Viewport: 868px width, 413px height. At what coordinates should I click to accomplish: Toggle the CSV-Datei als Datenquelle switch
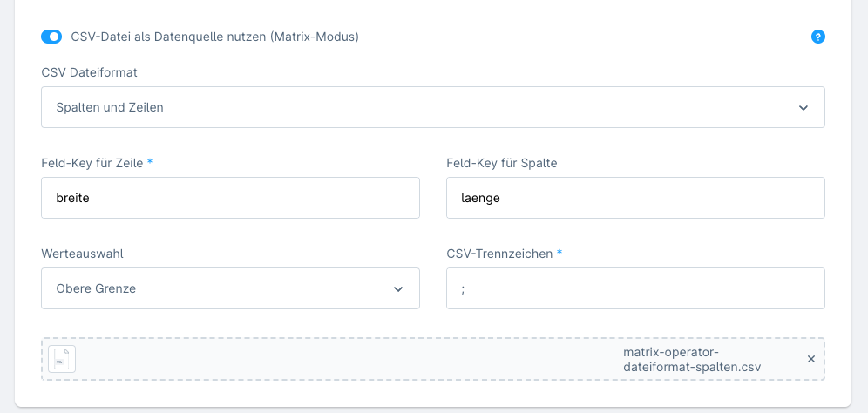[x=51, y=37]
